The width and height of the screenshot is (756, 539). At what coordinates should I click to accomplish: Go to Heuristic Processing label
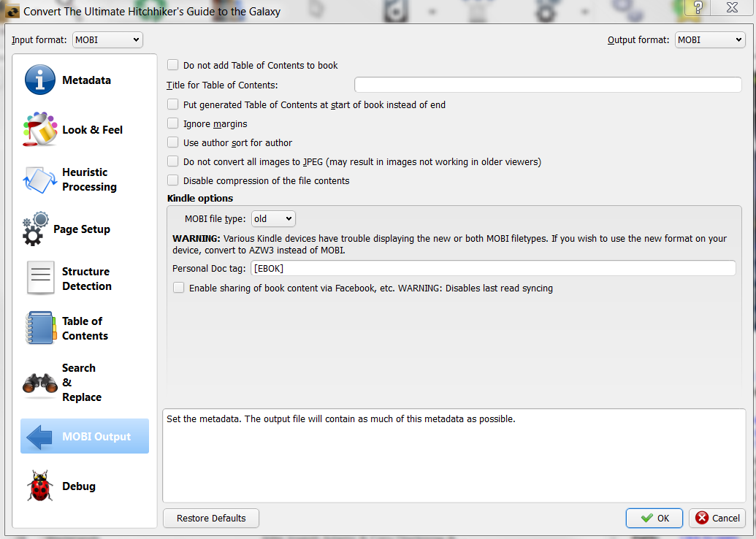tap(89, 180)
